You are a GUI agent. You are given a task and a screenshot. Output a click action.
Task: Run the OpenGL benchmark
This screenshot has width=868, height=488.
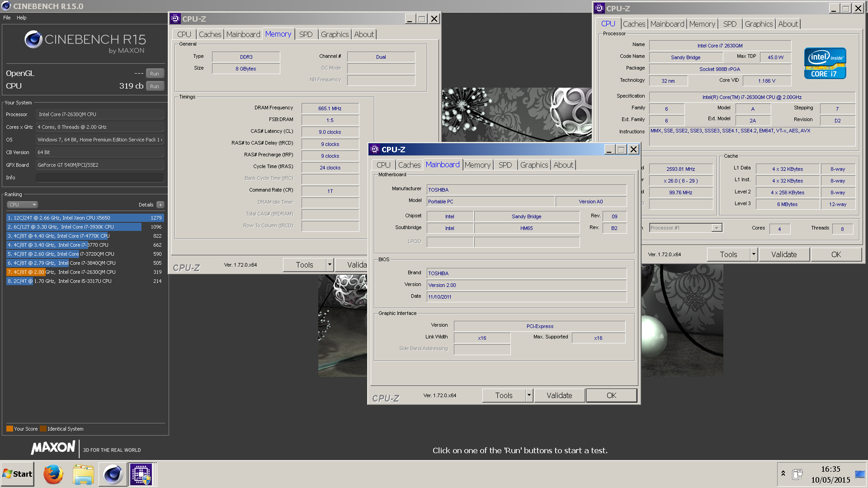point(155,73)
